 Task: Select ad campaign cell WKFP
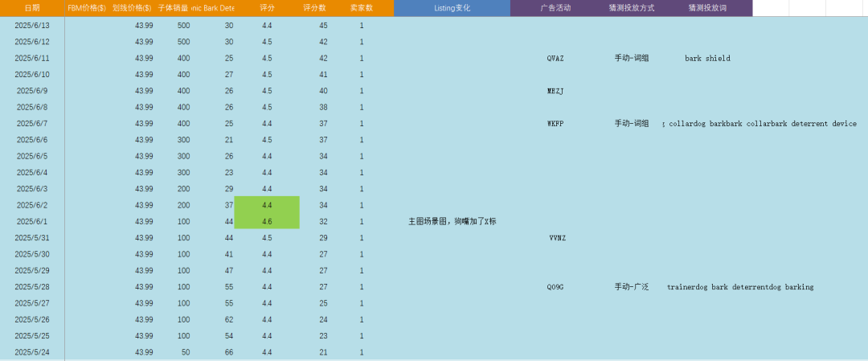pos(555,124)
